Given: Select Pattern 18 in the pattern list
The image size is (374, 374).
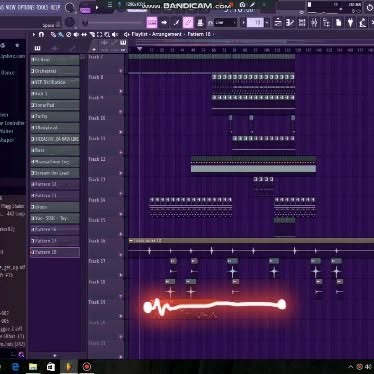Looking at the screenshot, I should point(55,252).
